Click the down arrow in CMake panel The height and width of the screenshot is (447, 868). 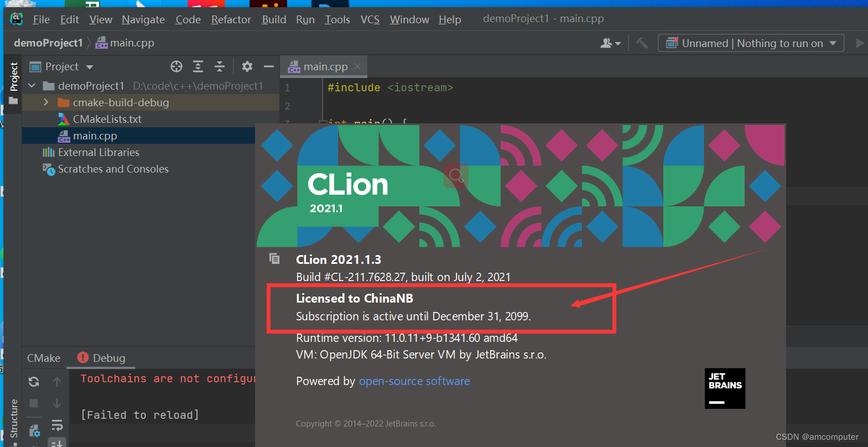coord(57,404)
